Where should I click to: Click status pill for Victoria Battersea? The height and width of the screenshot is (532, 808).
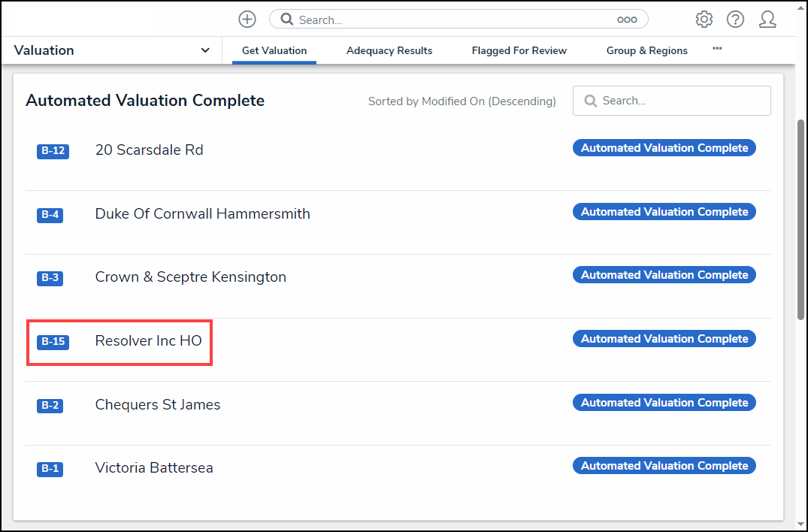tap(664, 466)
